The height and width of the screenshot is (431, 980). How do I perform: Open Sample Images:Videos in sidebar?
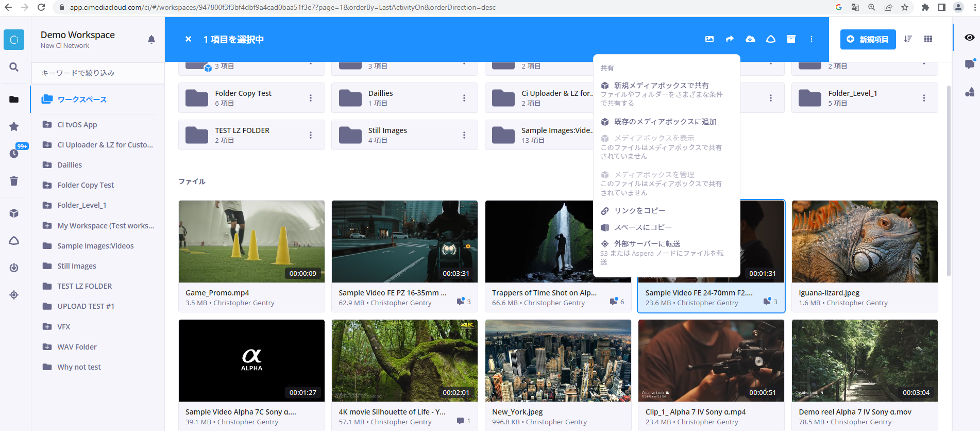tap(95, 246)
